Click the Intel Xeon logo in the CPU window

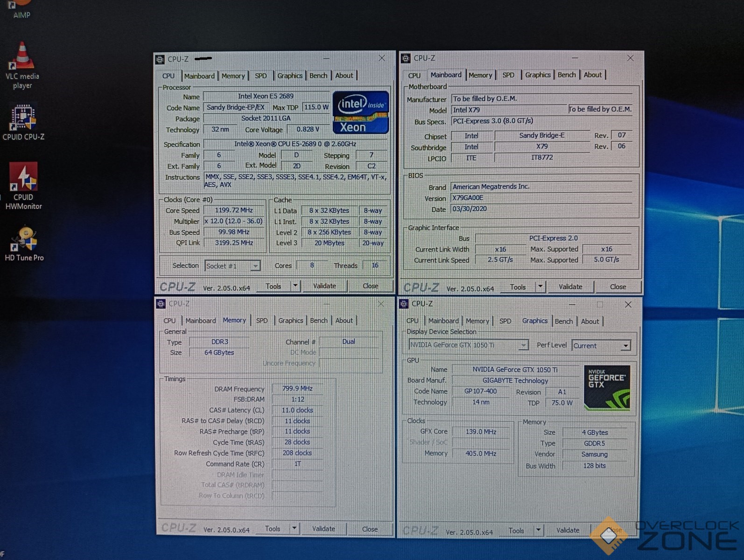click(360, 112)
